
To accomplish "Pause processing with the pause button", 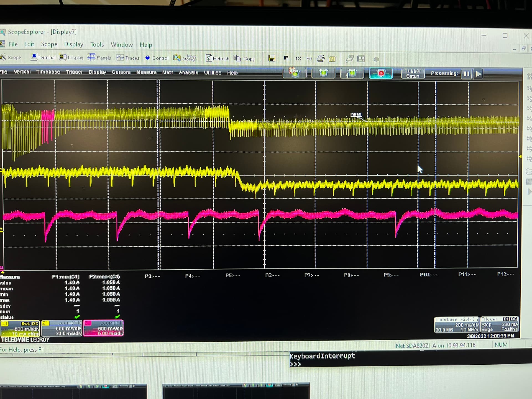I will point(466,74).
